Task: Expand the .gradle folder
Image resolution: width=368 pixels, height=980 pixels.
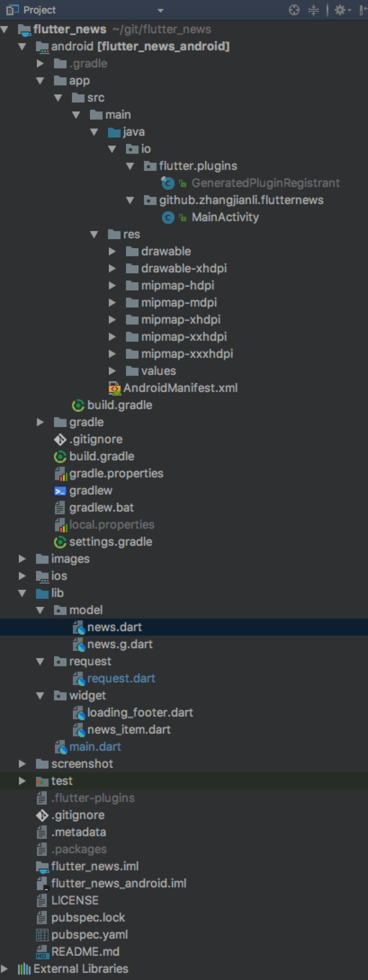Action: pos(40,63)
